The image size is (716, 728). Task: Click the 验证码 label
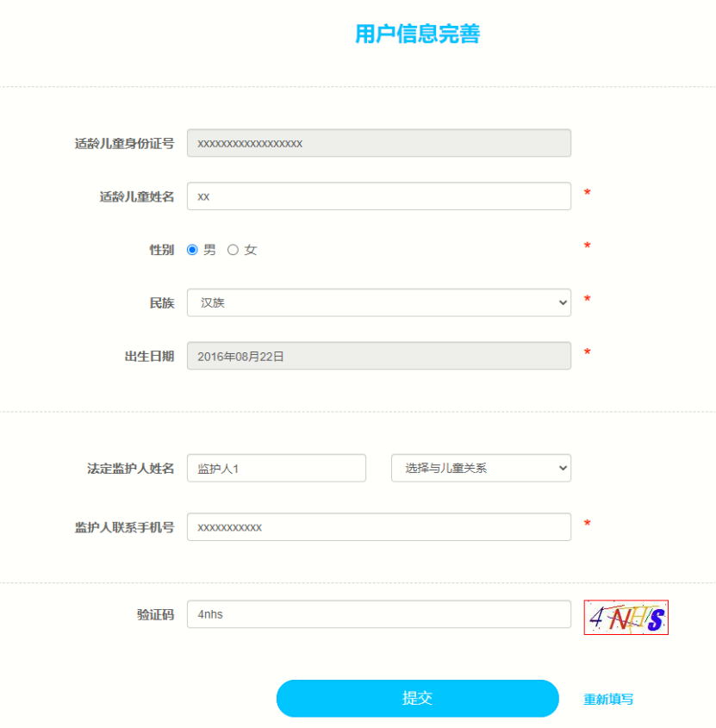tap(155, 615)
